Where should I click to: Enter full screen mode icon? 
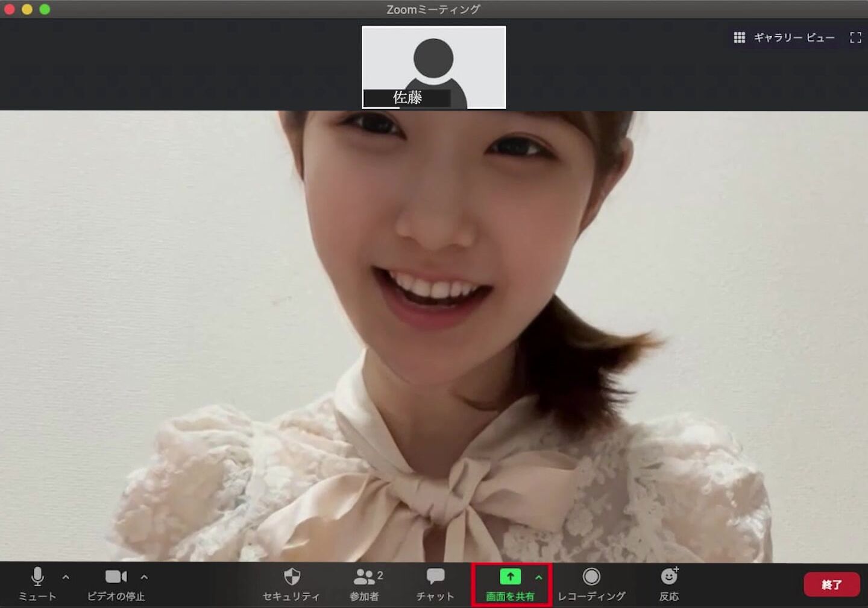[855, 38]
